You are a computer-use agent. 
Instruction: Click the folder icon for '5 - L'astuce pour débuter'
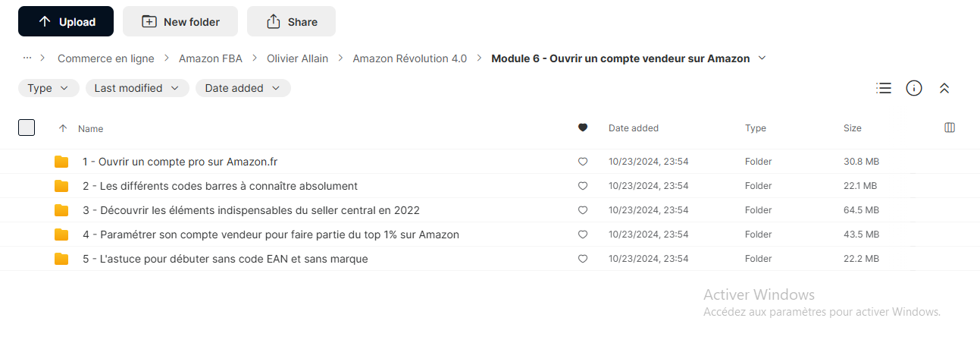tap(61, 259)
